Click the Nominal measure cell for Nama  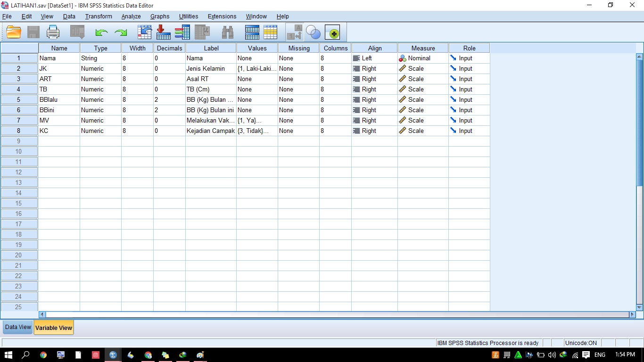(x=423, y=58)
